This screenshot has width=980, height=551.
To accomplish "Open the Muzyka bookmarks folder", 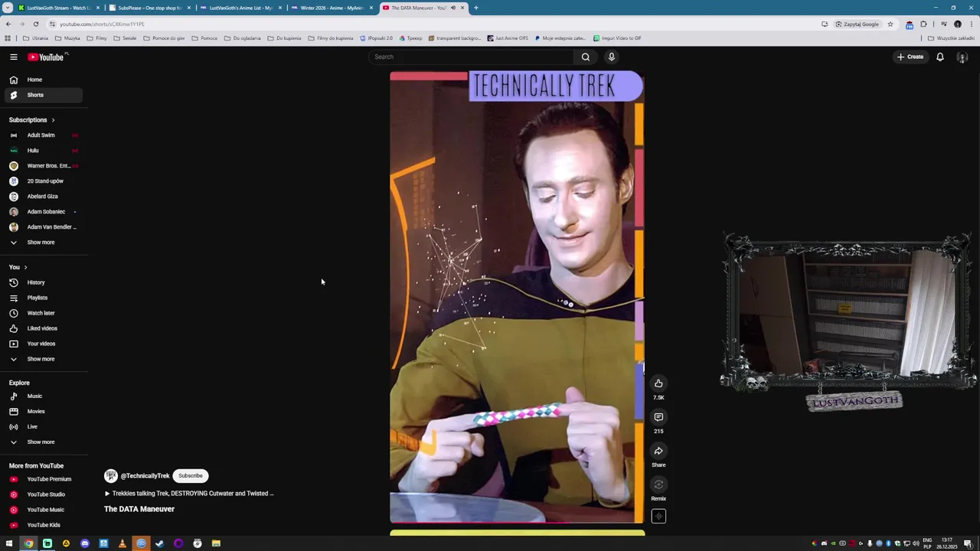I will pyautogui.click(x=68, y=38).
